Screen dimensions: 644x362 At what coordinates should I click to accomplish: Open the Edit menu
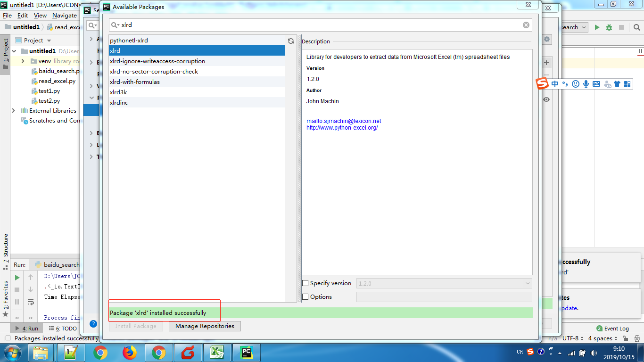pyautogui.click(x=23, y=16)
